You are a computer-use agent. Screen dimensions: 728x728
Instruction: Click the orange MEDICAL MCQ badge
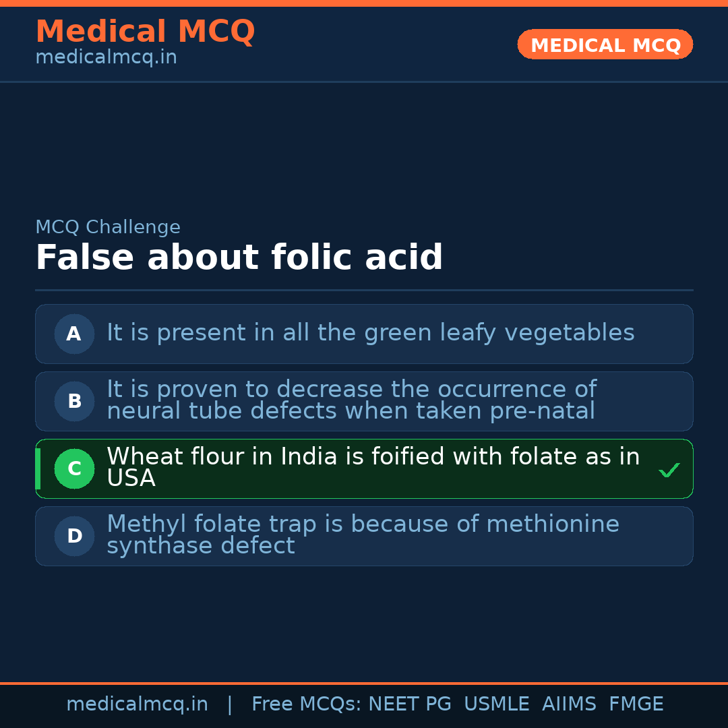tap(605, 44)
